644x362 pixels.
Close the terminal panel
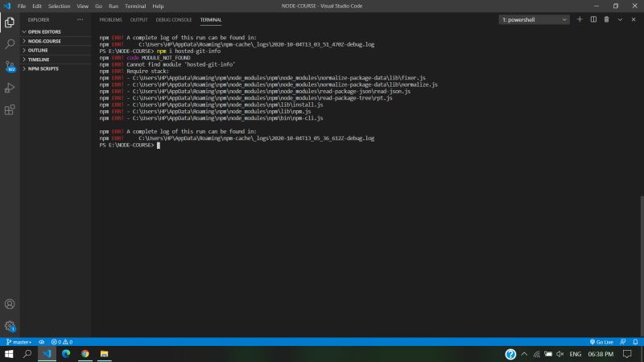634,19
